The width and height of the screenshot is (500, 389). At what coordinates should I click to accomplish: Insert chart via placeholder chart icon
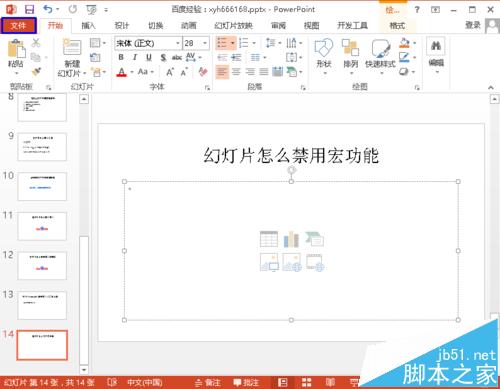291,239
